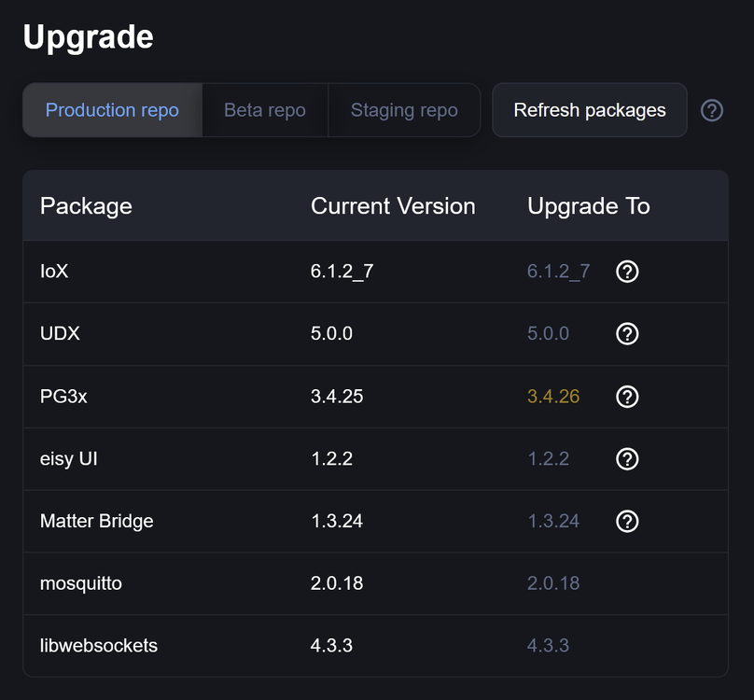Select the eisy UI package name
Screen dimensions: 754x700
69,459
